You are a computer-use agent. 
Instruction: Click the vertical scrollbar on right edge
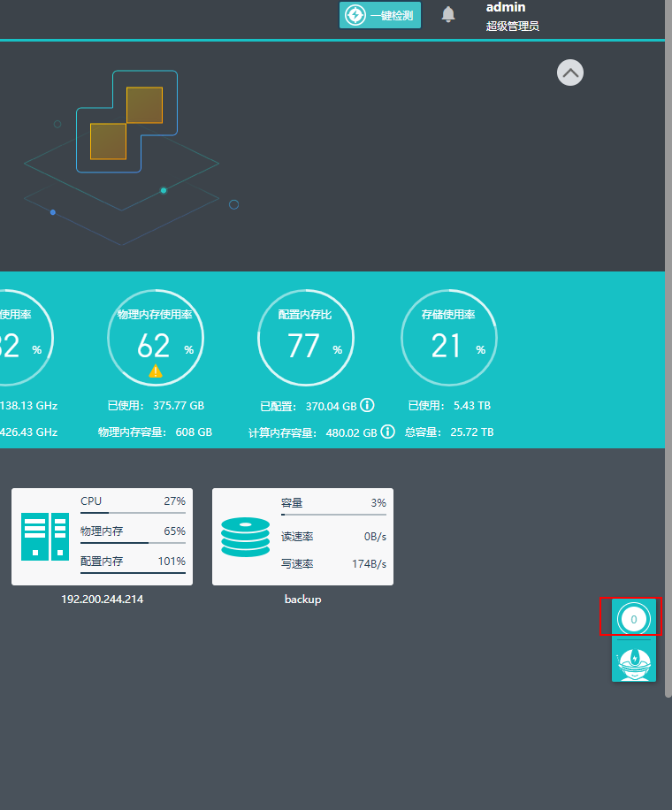pos(668,354)
